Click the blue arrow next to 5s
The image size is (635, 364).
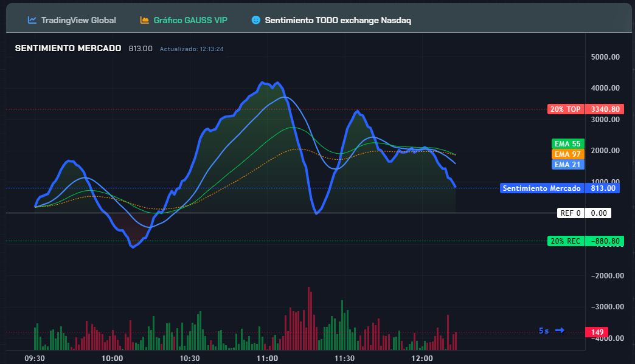pyautogui.click(x=560, y=331)
